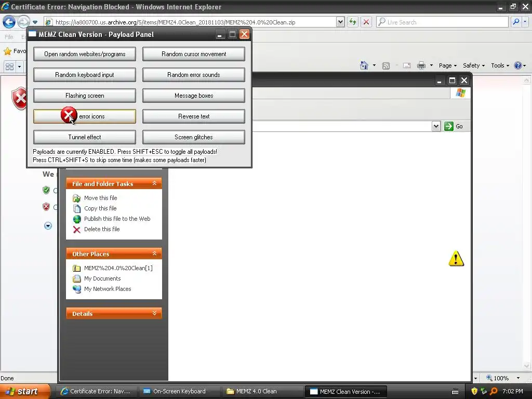532x399 pixels.
Task: Toggle the error icons payload button
Action: pyautogui.click(x=85, y=116)
